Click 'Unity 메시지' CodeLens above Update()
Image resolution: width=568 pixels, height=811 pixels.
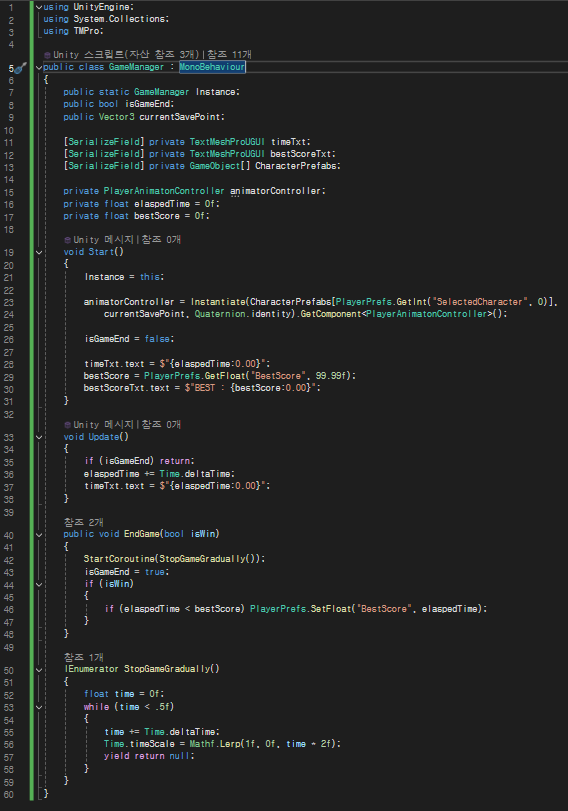tap(105, 425)
